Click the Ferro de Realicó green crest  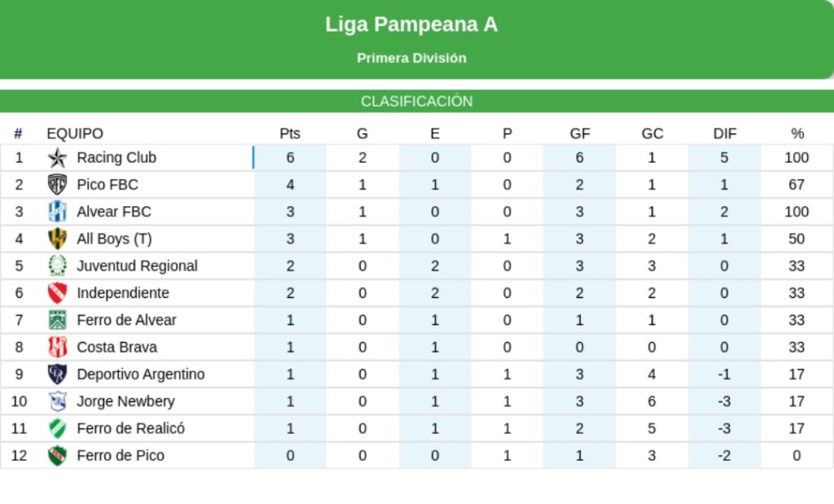pyautogui.click(x=57, y=428)
